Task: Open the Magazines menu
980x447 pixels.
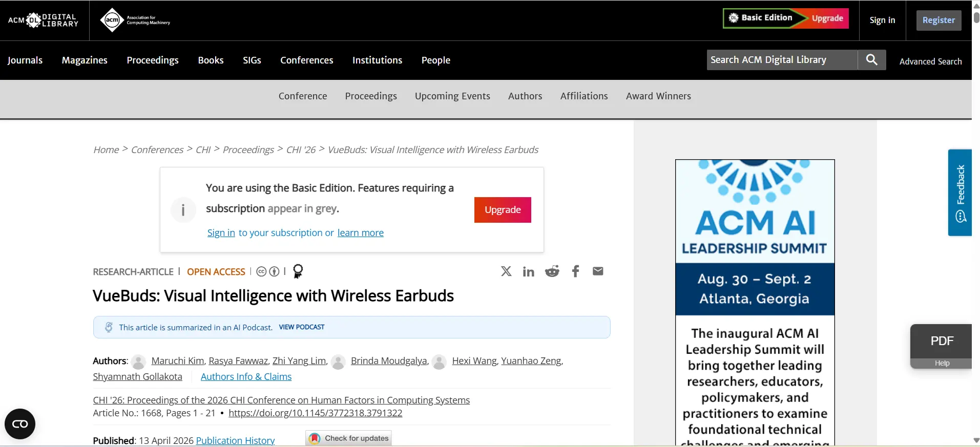Action: (85, 60)
